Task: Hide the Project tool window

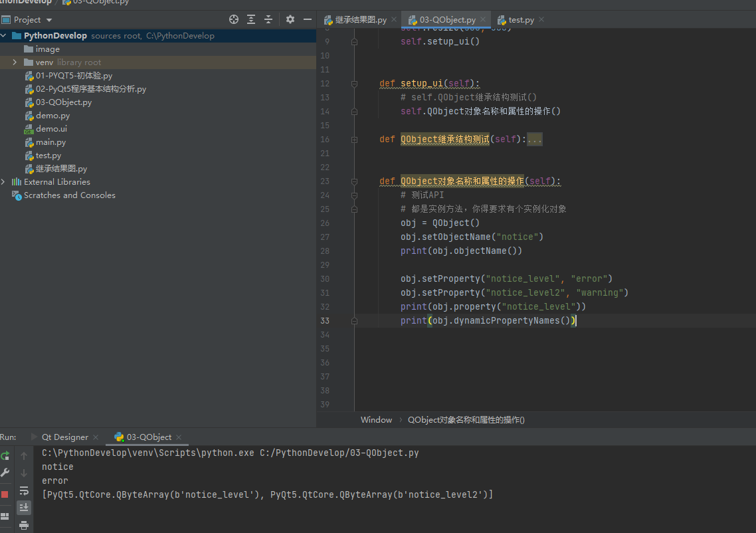Action: pyautogui.click(x=308, y=20)
